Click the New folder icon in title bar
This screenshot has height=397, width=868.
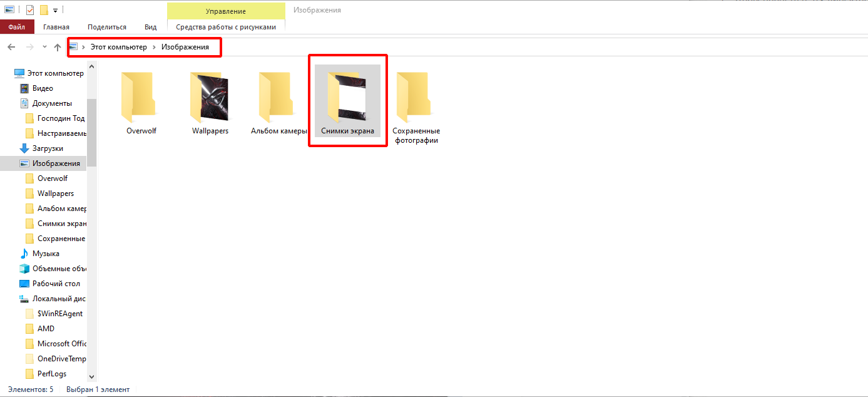pyautogui.click(x=44, y=10)
